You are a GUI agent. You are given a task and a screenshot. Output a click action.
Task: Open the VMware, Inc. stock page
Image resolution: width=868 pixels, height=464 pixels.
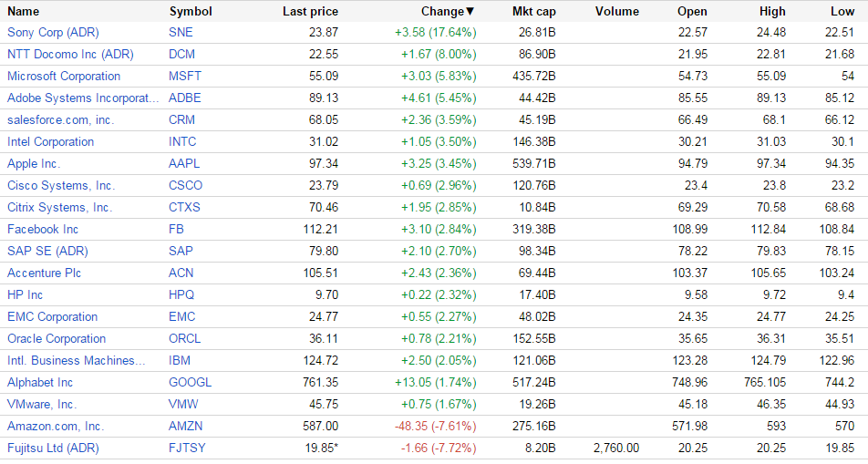(42, 404)
